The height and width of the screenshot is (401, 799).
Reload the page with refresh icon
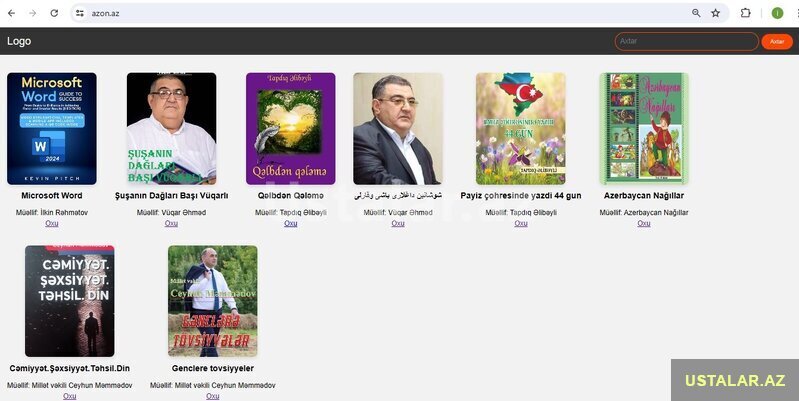point(54,13)
